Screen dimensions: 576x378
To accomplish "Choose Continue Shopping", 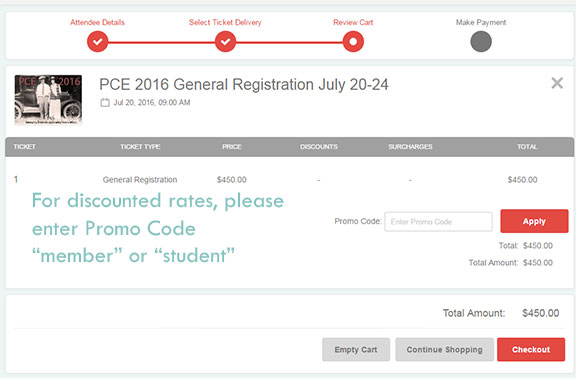I will click(444, 349).
